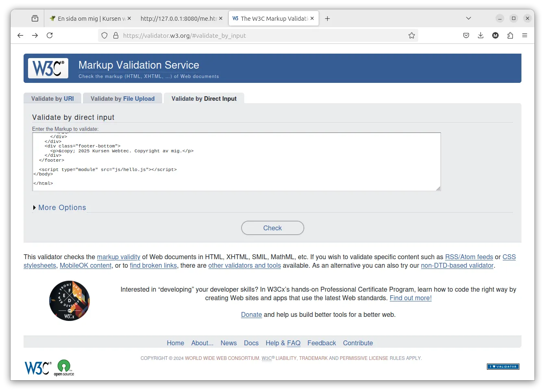Bookmark this page with the star icon
The height and width of the screenshot is (392, 545).
point(412,35)
